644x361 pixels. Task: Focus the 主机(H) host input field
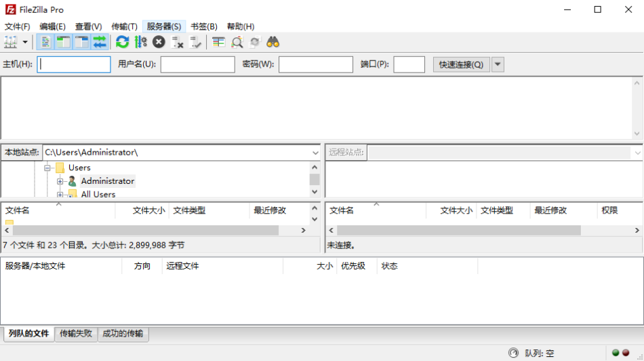coord(74,64)
